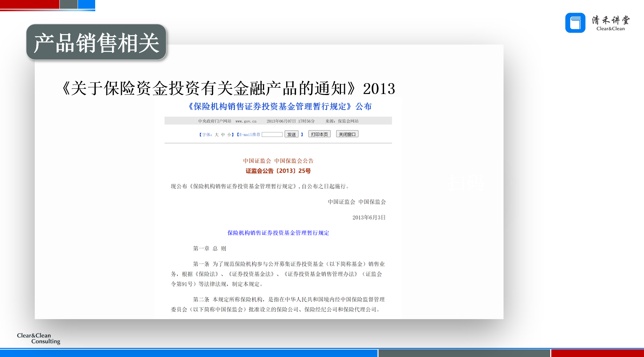
Task: Click the Clear&Clean Consulting footer logo
Action: pyautogui.click(x=39, y=338)
